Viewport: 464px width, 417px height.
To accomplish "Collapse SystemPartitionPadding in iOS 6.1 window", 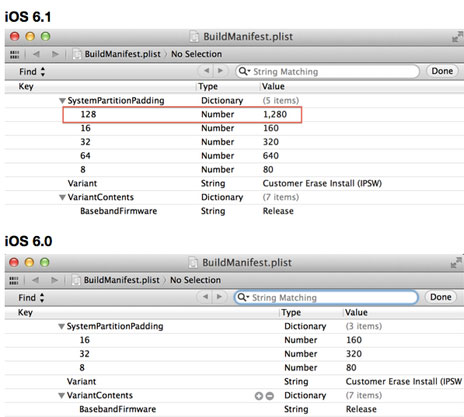I will [62, 101].
